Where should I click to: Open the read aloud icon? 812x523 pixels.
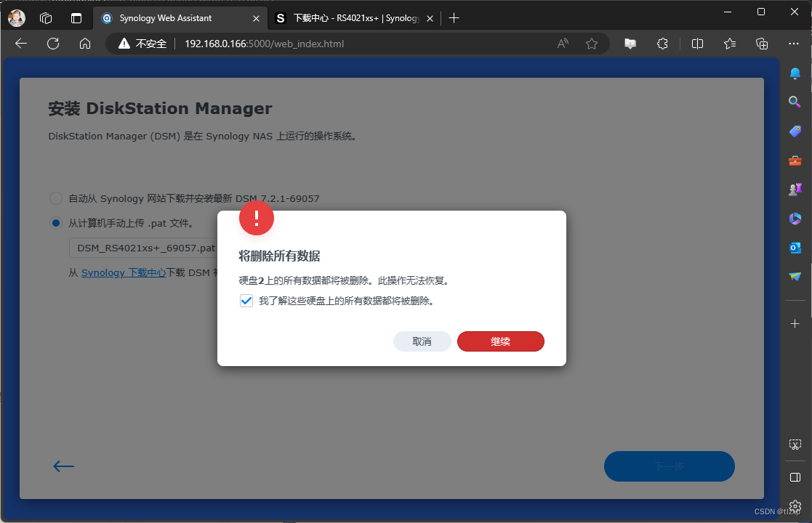[x=563, y=44]
